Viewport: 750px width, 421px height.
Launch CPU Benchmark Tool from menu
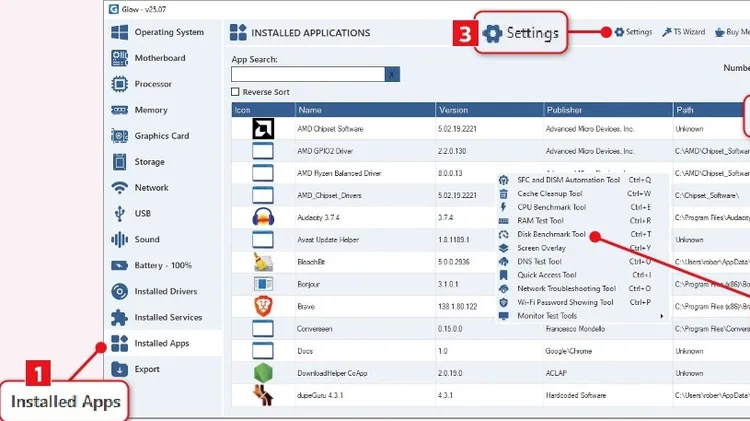551,207
